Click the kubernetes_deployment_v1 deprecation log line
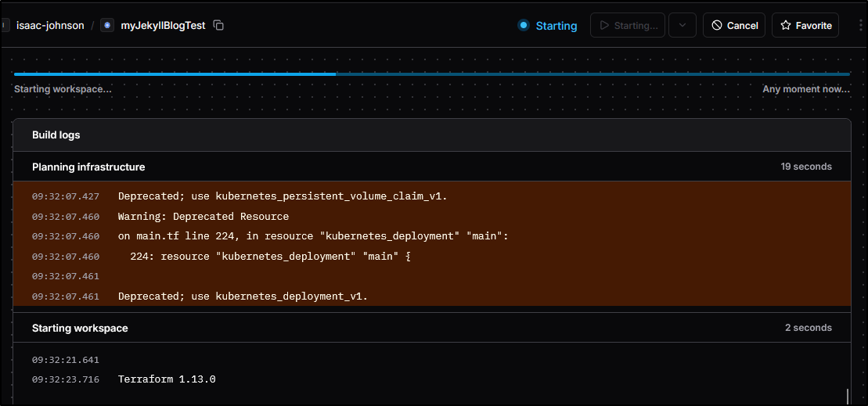Viewport: 868px width, 406px height. [243, 296]
